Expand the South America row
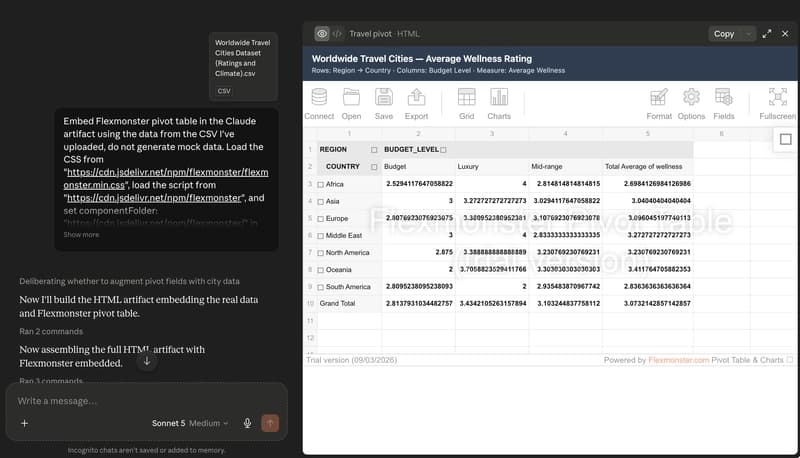Viewport: 800px width, 458px height. (x=320, y=287)
